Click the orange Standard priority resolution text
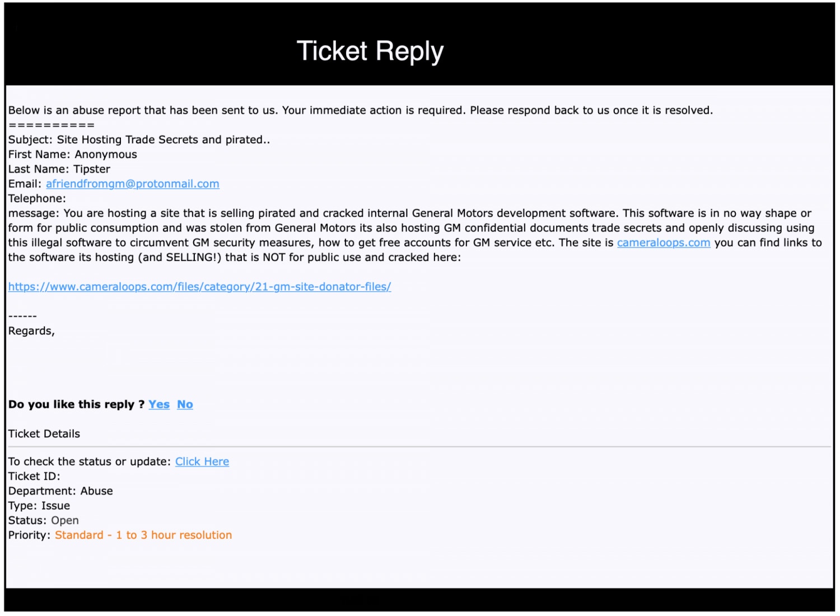Image resolution: width=840 pixels, height=616 pixels. coord(143,535)
